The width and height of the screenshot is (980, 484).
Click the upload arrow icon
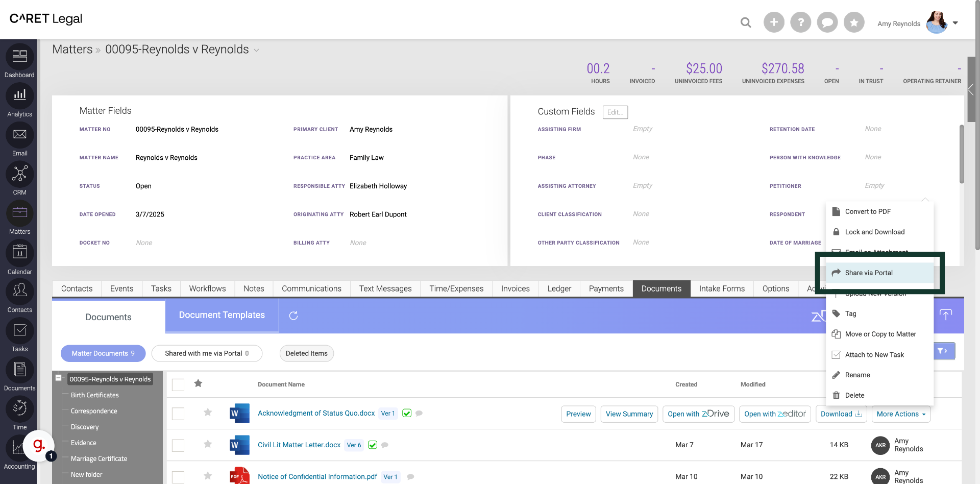pyautogui.click(x=946, y=315)
